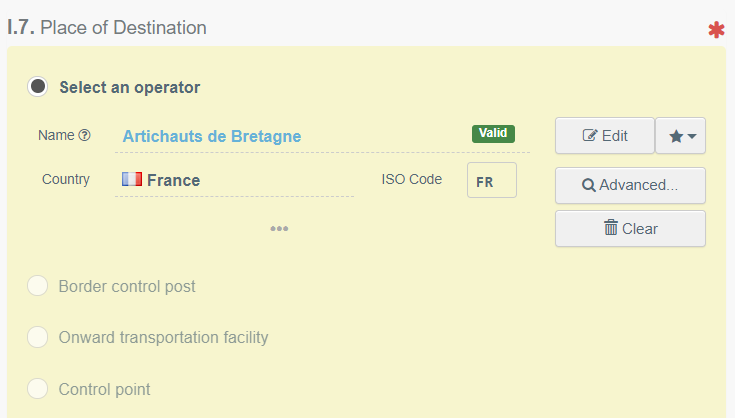Click the trash can icon in Clear
Viewport: 735px width, 418px height.
click(x=611, y=227)
